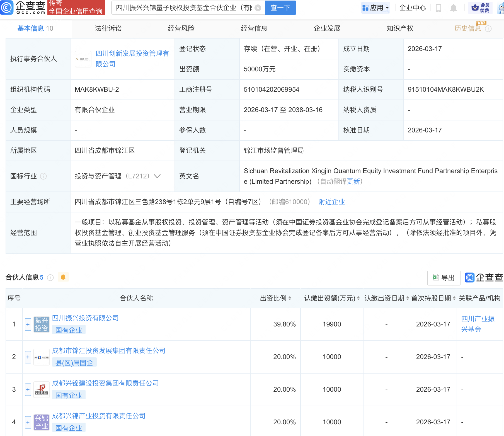
Task: Open the mobile app phone icon
Action: coord(438,8)
